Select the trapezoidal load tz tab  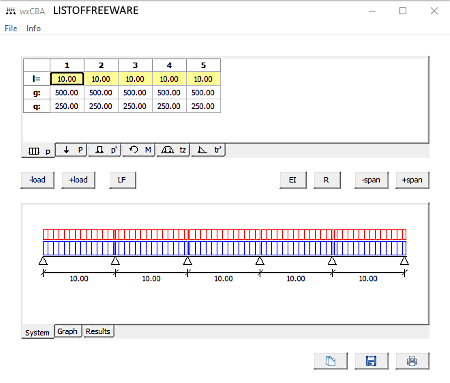(x=173, y=150)
